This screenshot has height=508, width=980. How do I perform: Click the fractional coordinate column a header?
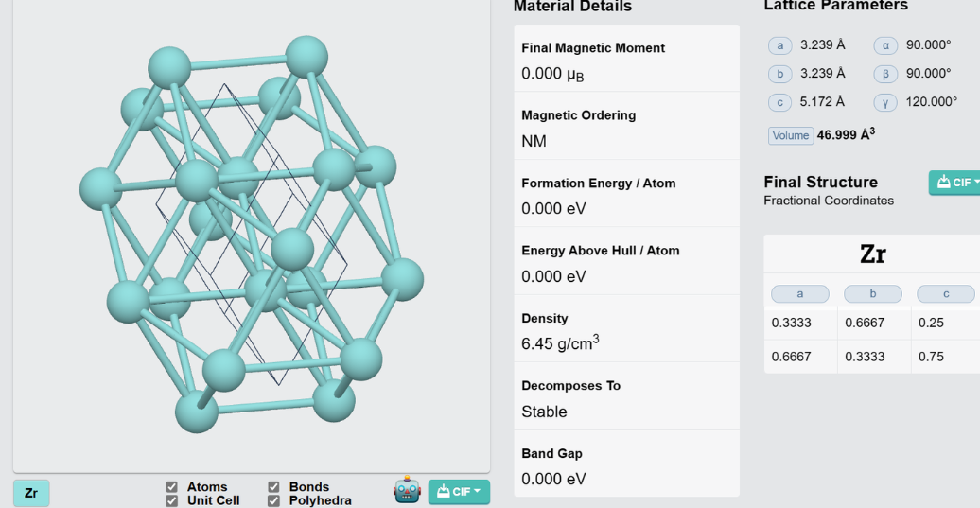[800, 293]
